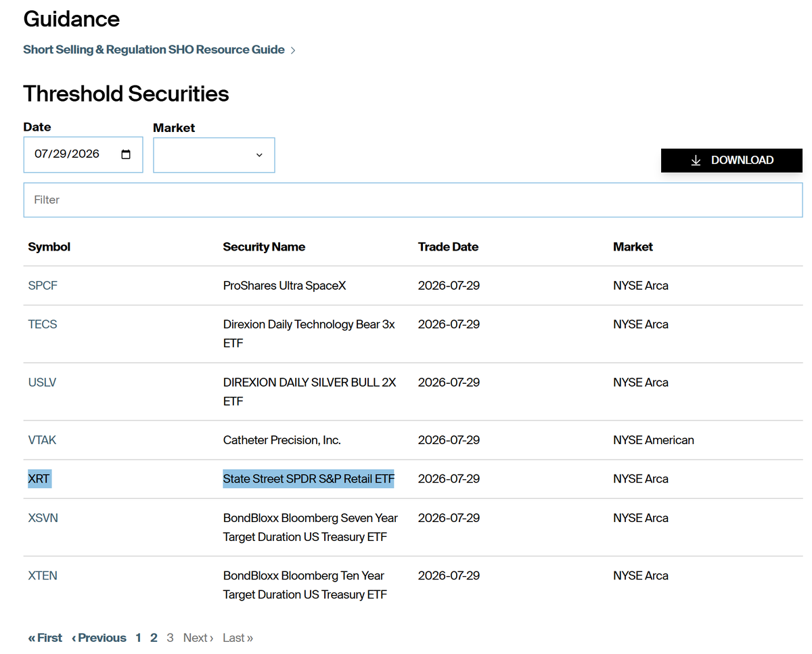Go to page 1

coord(138,638)
